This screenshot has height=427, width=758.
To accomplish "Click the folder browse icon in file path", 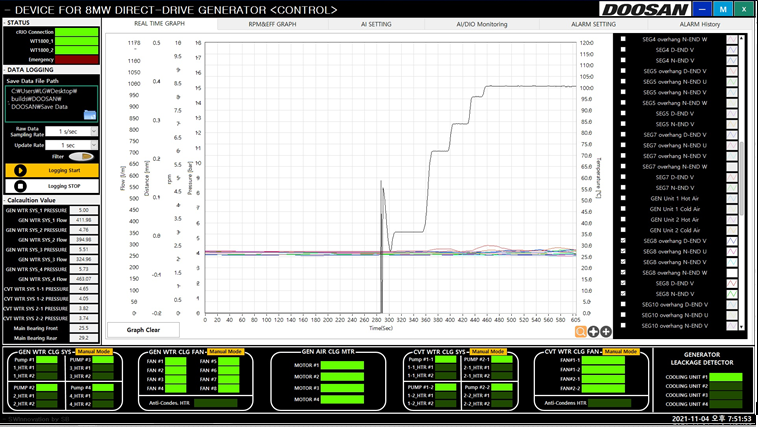I will [x=90, y=114].
